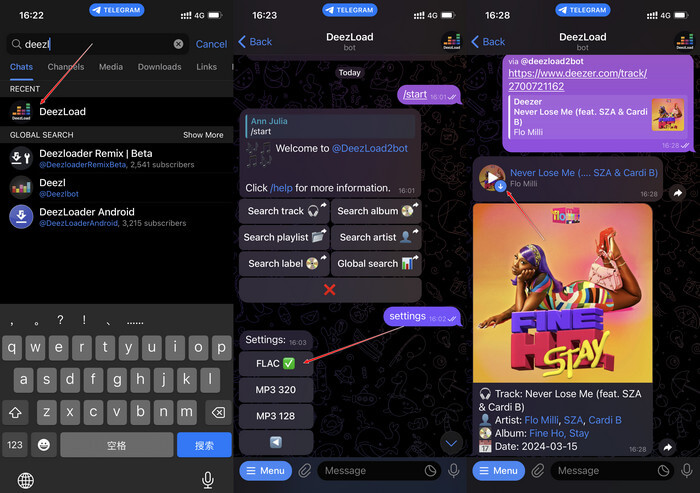
Task: Choose Global search bot button
Action: [x=376, y=263]
